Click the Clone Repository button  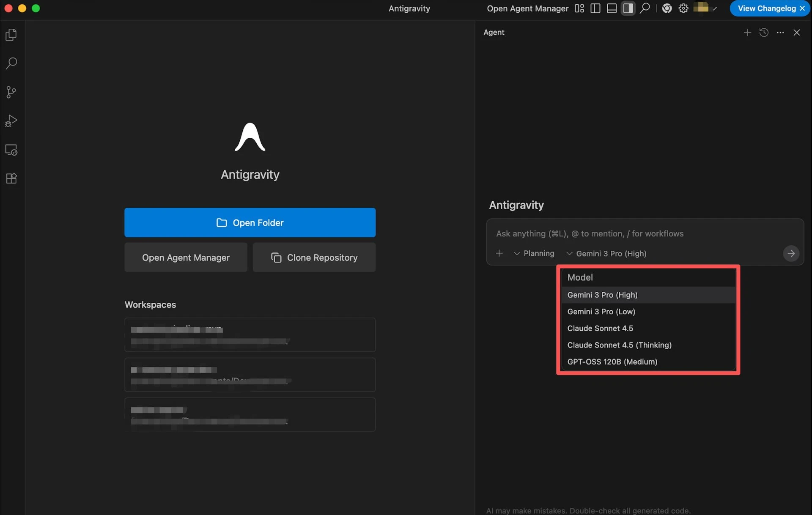[314, 257]
